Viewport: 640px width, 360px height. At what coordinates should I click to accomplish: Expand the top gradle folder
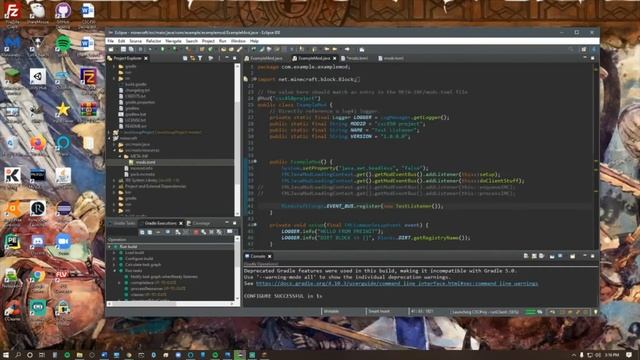[115, 66]
